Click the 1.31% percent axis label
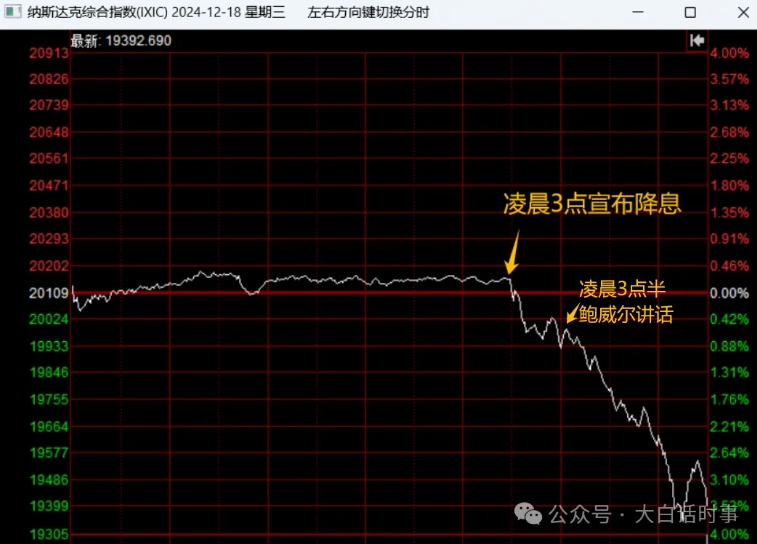The width and height of the screenshot is (757, 544). coord(729,372)
